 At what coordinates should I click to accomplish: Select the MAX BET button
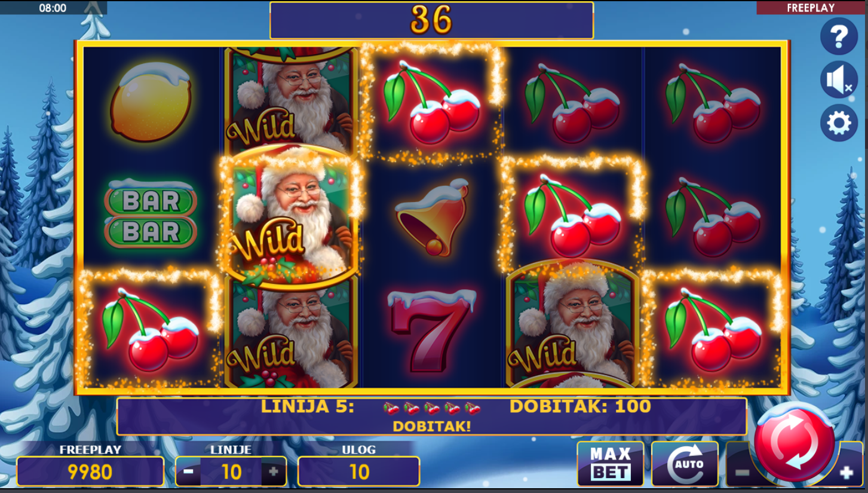(611, 464)
